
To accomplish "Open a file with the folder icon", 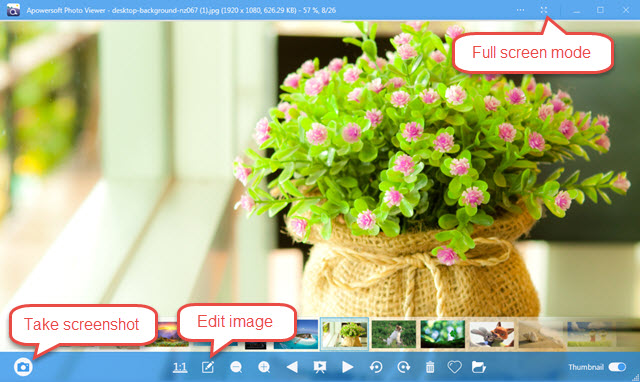I will pyautogui.click(x=479, y=367).
